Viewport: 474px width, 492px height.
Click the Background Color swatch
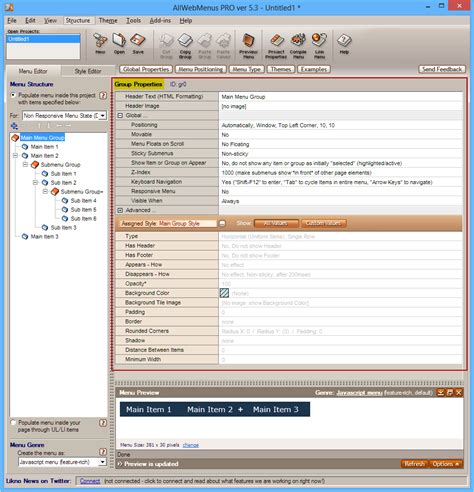point(224,293)
